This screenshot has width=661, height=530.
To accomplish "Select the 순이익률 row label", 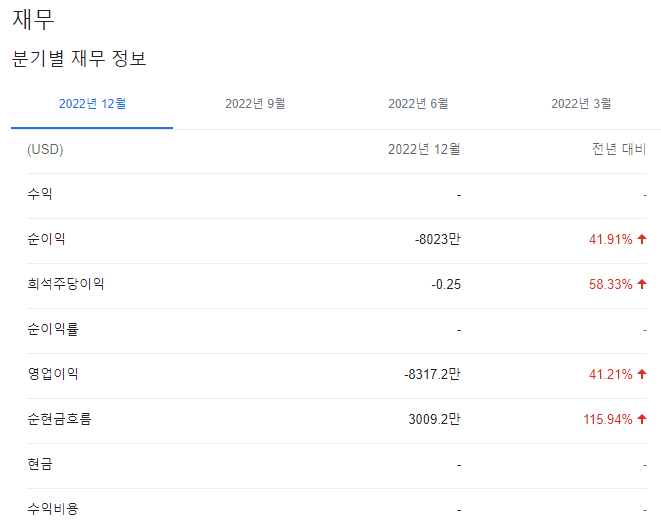I will click(x=53, y=329).
